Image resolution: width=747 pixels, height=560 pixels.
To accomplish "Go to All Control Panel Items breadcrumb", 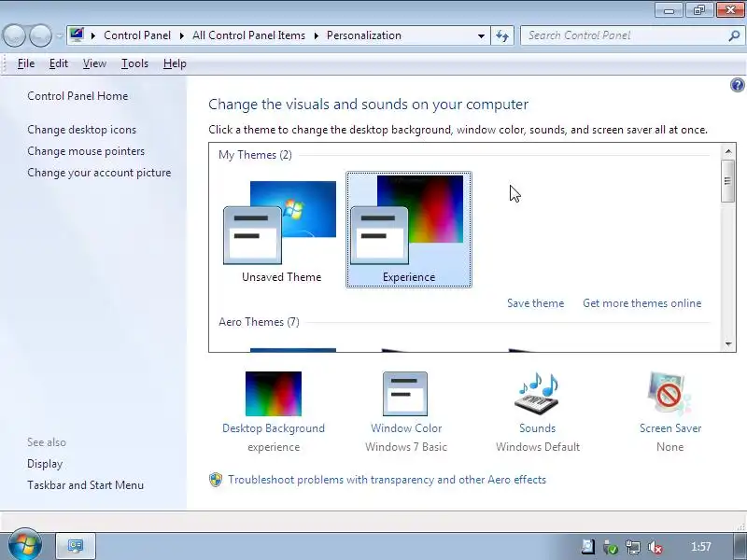I will [x=248, y=35].
